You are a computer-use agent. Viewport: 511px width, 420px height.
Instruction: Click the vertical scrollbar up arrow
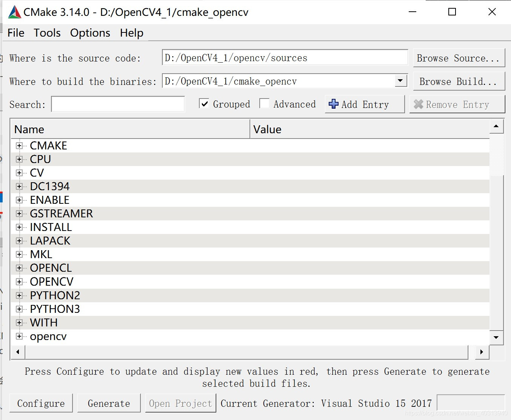pos(496,126)
